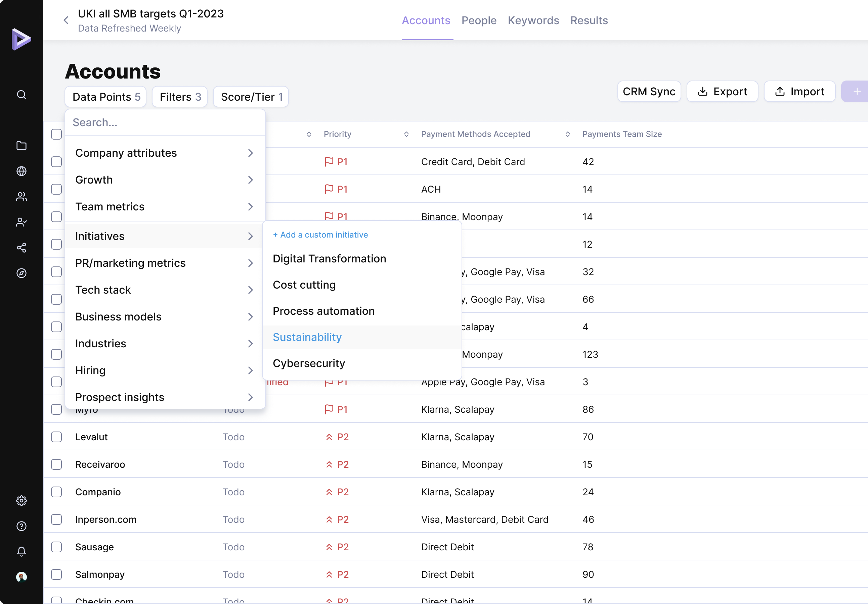
Task: Click the Export button
Action: tap(722, 91)
